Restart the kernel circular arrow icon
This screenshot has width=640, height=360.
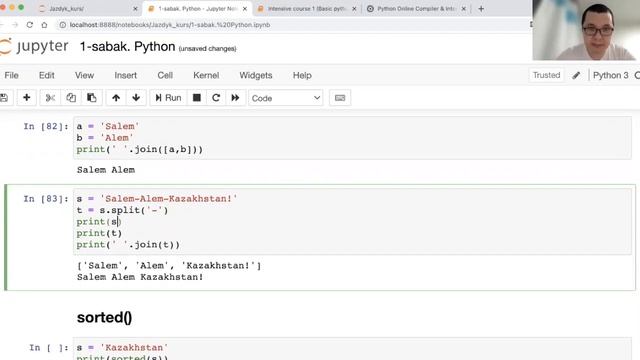pos(216,98)
